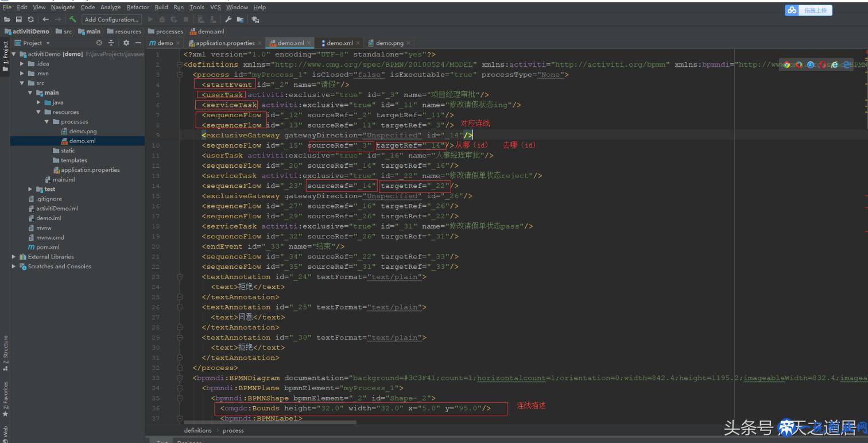This screenshot has height=443, width=868.
Task: Open file in Opera browser icon
Action: (x=823, y=65)
